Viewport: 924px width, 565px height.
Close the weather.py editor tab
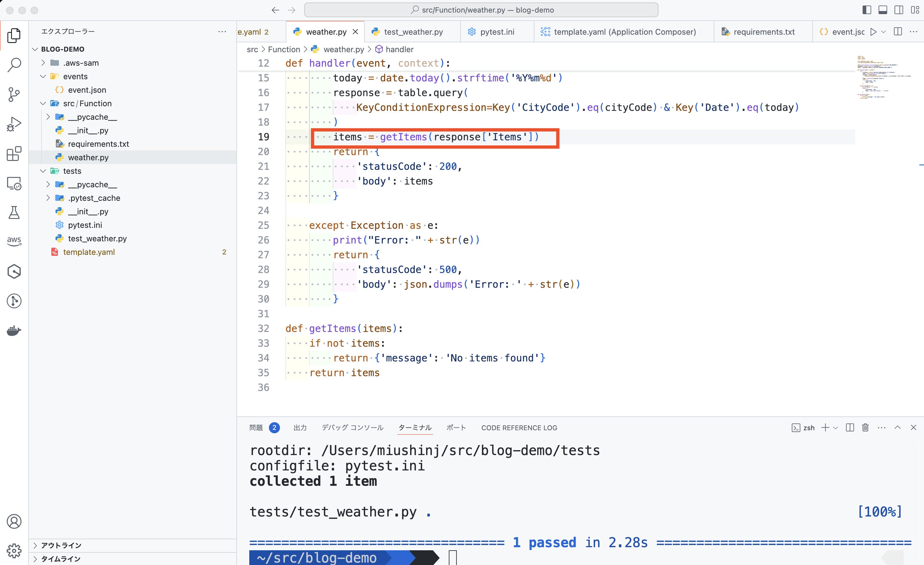(x=355, y=32)
